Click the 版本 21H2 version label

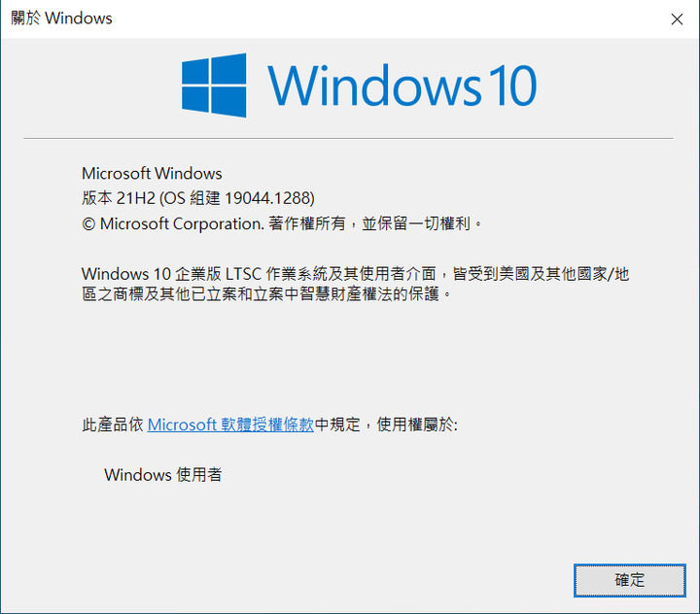pos(119,197)
